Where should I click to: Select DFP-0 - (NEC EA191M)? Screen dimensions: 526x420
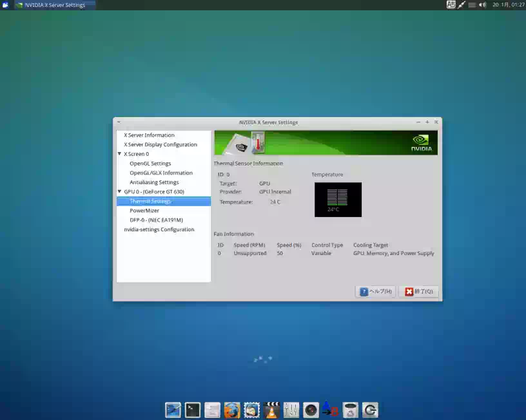(x=157, y=220)
